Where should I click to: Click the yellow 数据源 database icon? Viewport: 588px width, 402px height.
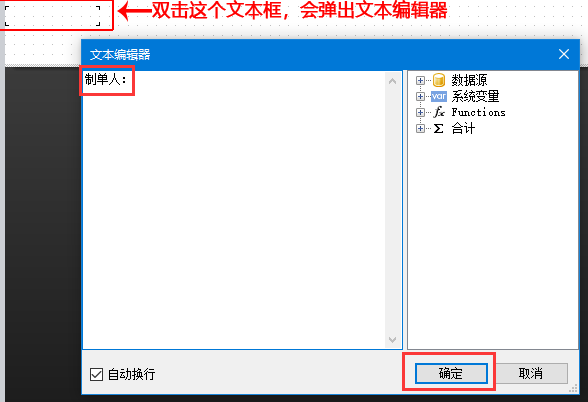(439, 80)
